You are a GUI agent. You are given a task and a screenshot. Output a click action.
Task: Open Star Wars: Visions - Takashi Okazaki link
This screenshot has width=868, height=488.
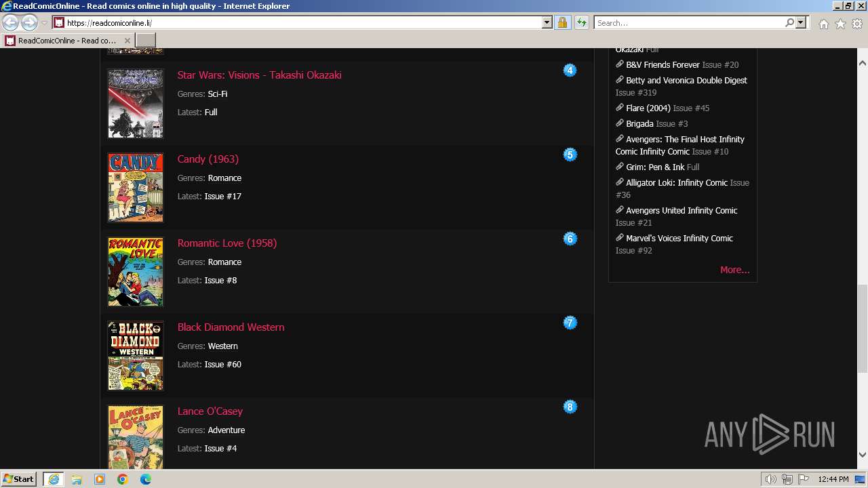point(259,75)
